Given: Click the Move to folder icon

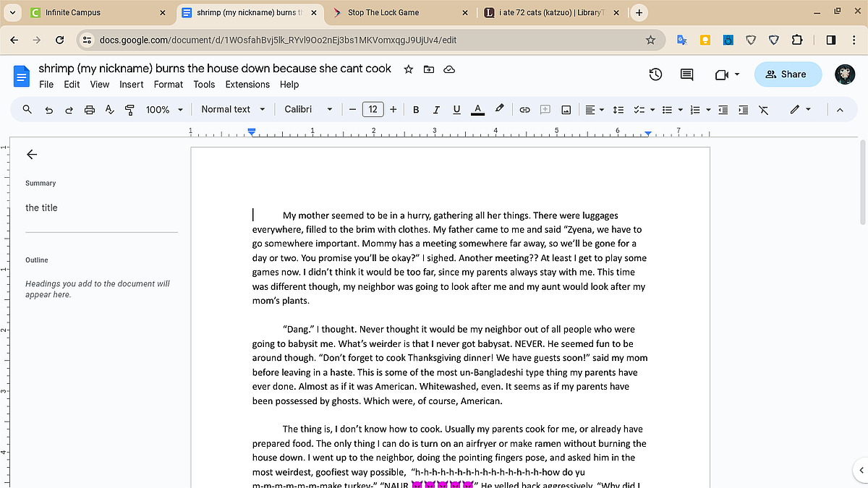Looking at the screenshot, I should coord(429,69).
